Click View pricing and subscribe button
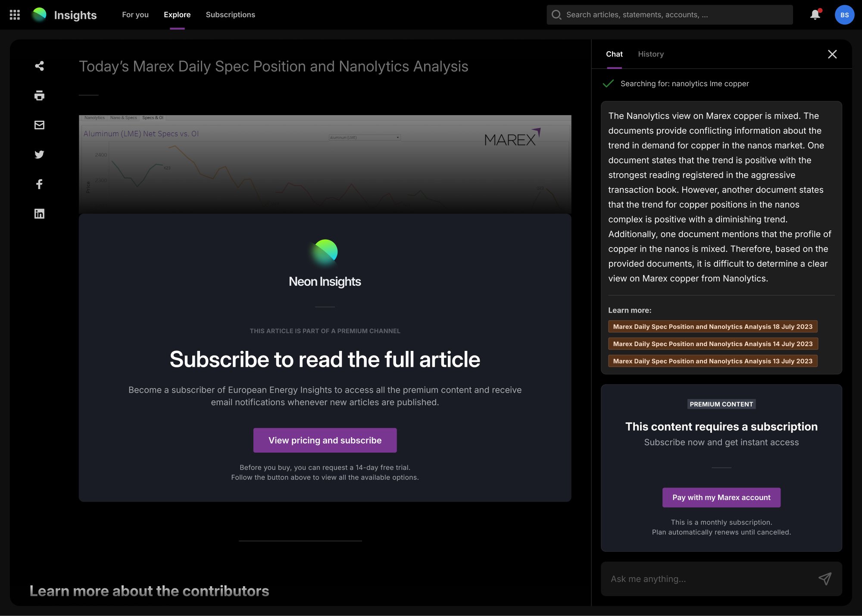The image size is (862, 616). pyautogui.click(x=325, y=440)
